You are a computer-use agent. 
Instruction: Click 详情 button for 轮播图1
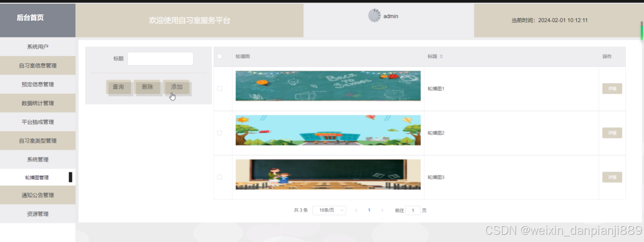(x=612, y=88)
